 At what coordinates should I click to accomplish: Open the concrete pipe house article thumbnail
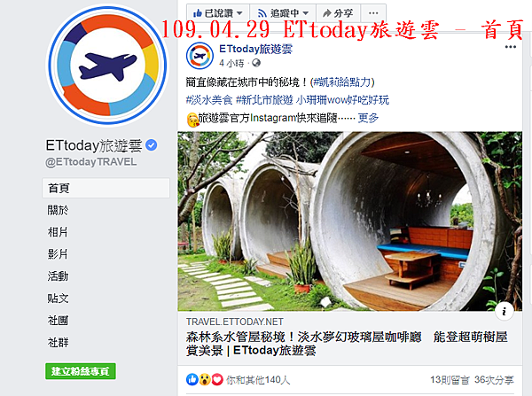point(350,221)
